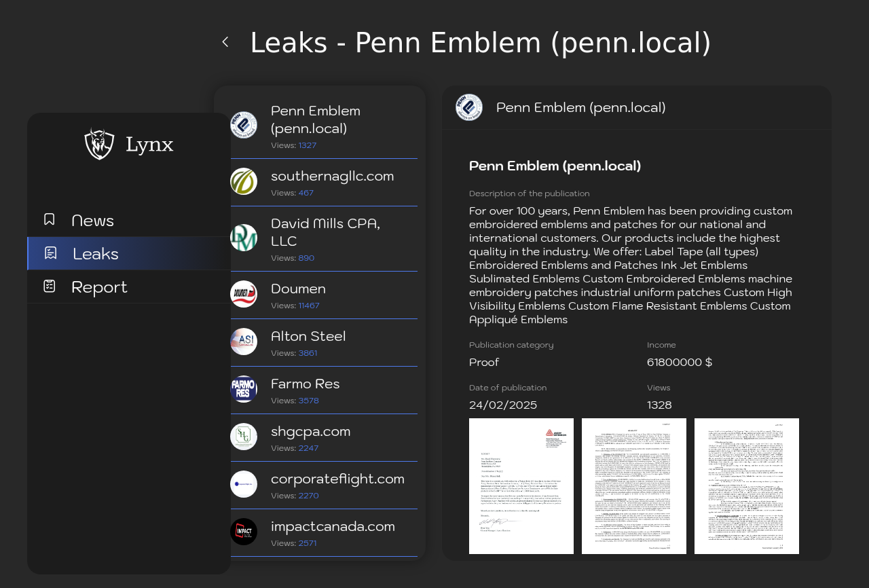Click the corporateflight.com logo

pyautogui.click(x=244, y=484)
